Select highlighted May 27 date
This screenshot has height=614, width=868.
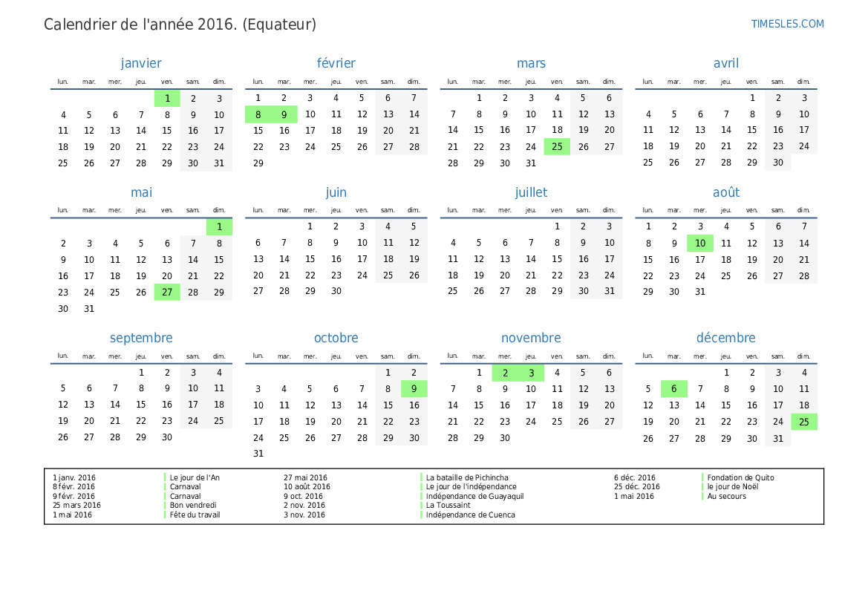(167, 293)
